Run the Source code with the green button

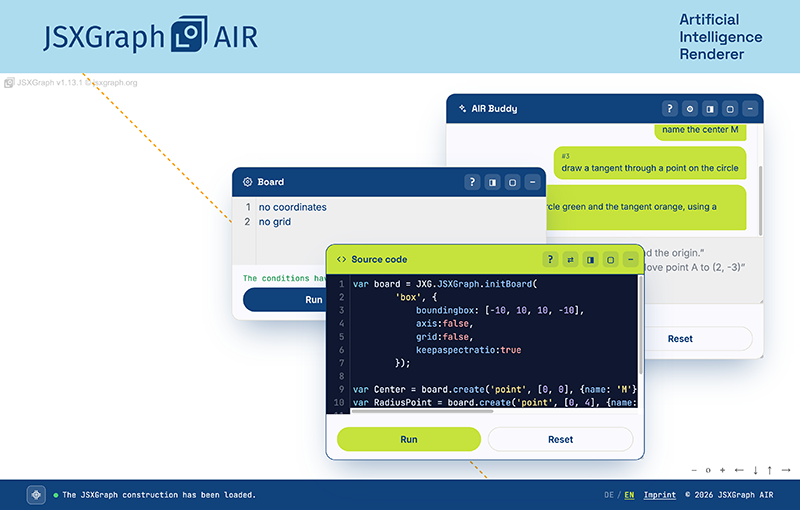(x=409, y=439)
